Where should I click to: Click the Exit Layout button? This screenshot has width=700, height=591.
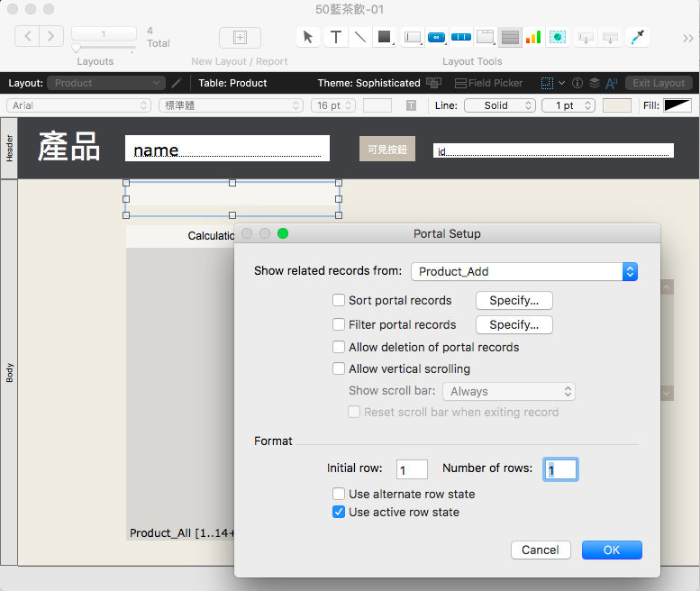point(659,83)
